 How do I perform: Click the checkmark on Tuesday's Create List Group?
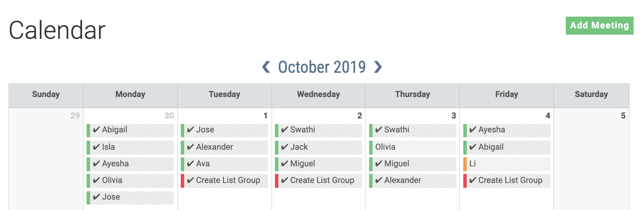point(190,180)
